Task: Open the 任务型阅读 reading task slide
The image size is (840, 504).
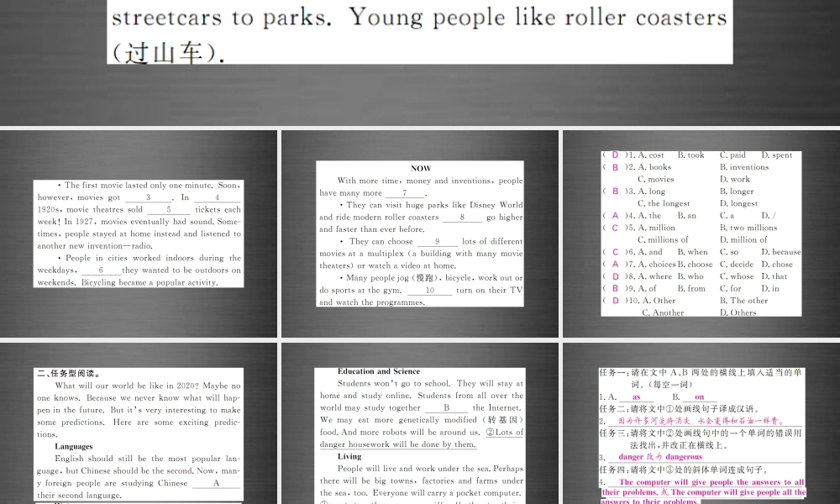Action: (139, 420)
